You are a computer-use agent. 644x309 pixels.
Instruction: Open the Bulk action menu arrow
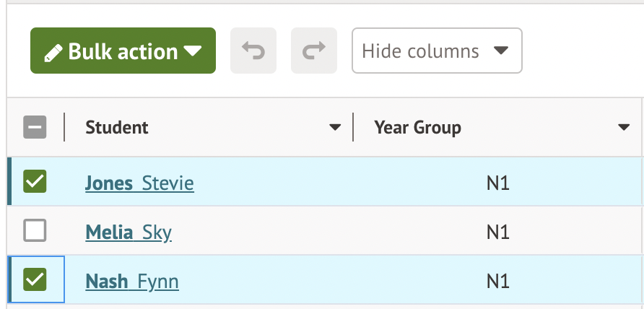point(192,51)
